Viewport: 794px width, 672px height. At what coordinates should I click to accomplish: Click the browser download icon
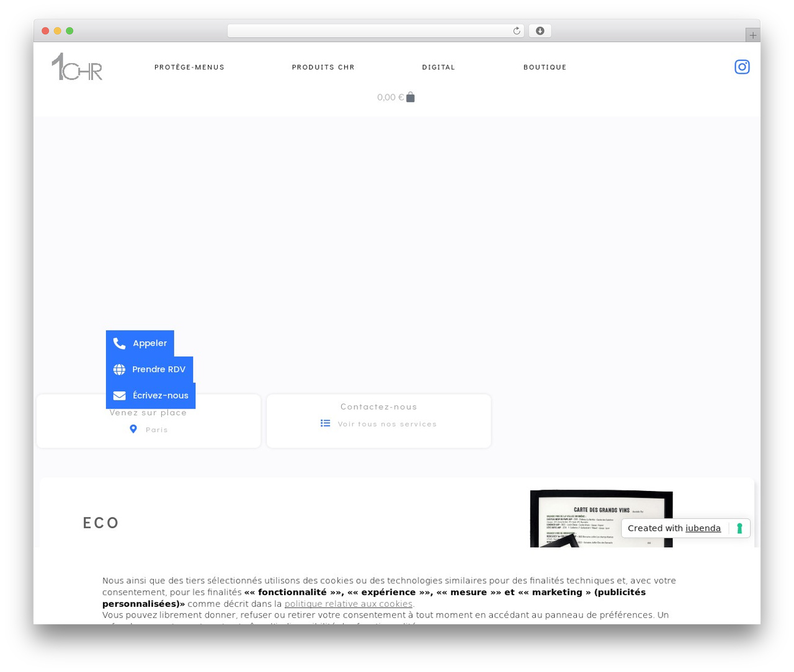pos(540,31)
